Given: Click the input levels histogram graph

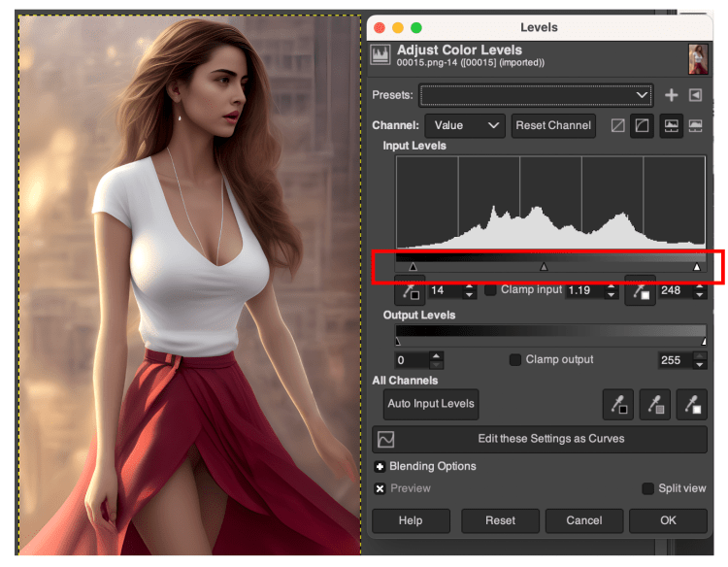Looking at the screenshot, I should 550,202.
